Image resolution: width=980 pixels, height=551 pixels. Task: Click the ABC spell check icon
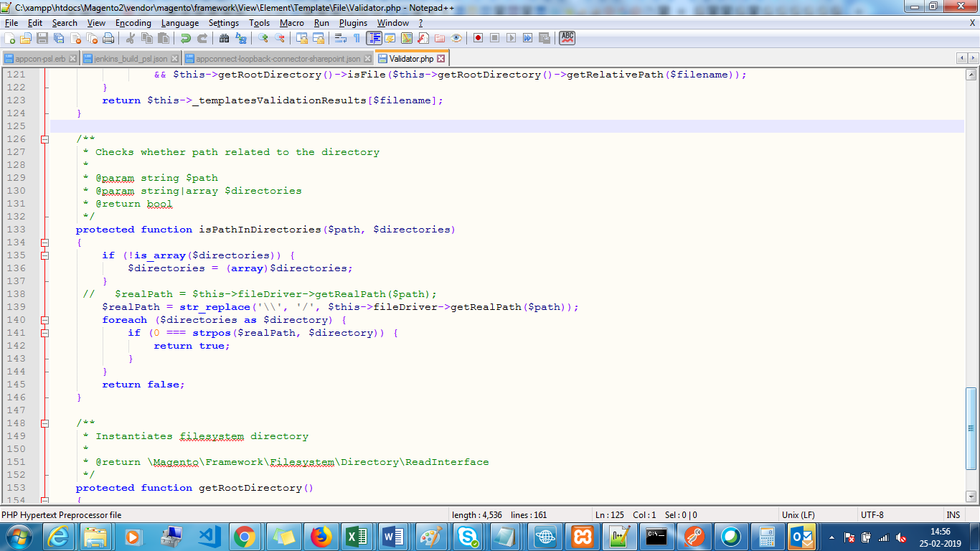(567, 38)
